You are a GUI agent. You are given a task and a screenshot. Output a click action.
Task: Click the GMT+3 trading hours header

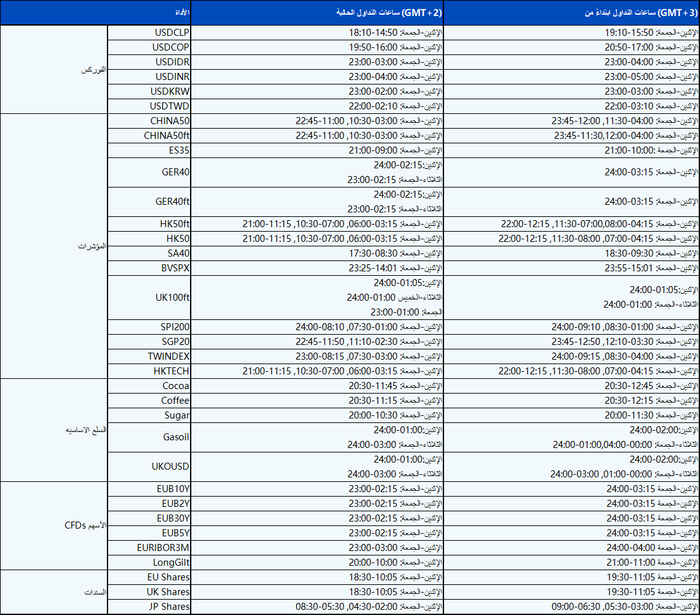coord(571,13)
